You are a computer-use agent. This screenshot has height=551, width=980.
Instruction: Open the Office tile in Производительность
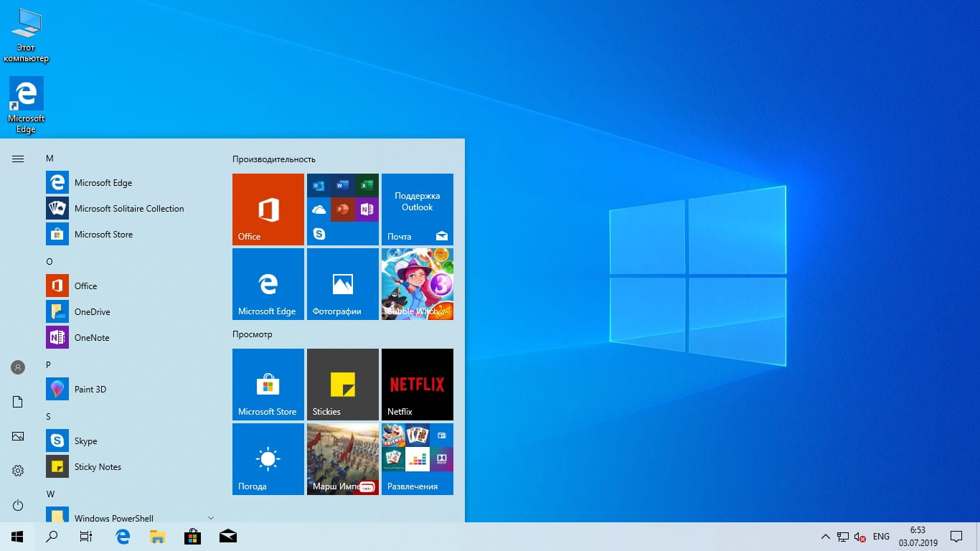(x=268, y=209)
